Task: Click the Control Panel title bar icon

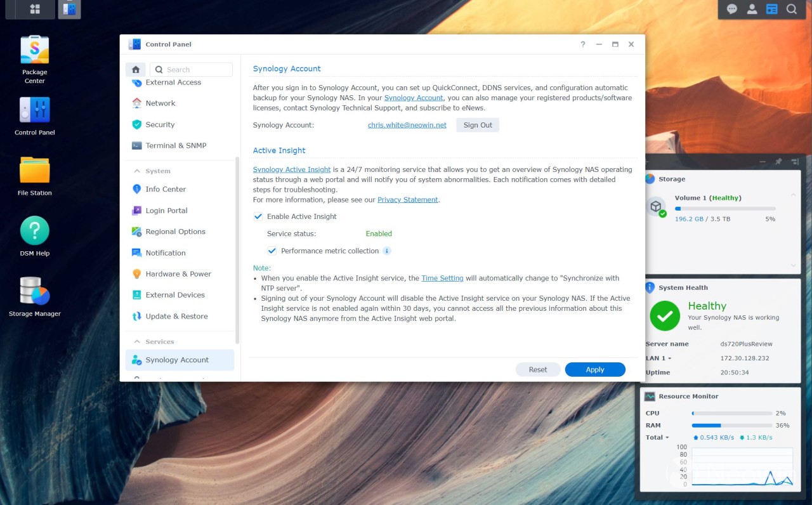Action: point(134,44)
